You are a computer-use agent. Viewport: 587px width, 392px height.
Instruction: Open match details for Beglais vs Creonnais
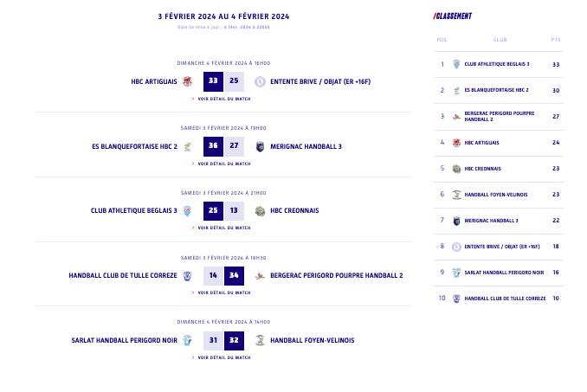(223, 228)
